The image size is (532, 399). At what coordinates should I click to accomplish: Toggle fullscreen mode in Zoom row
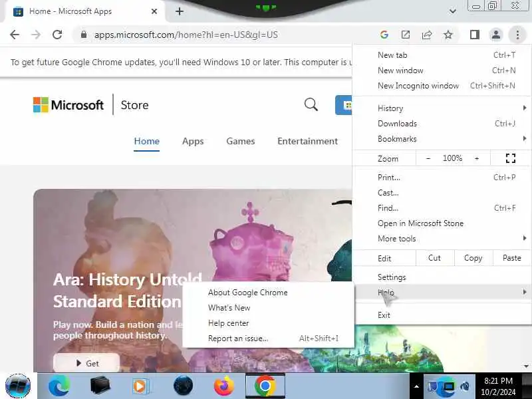tap(510, 158)
